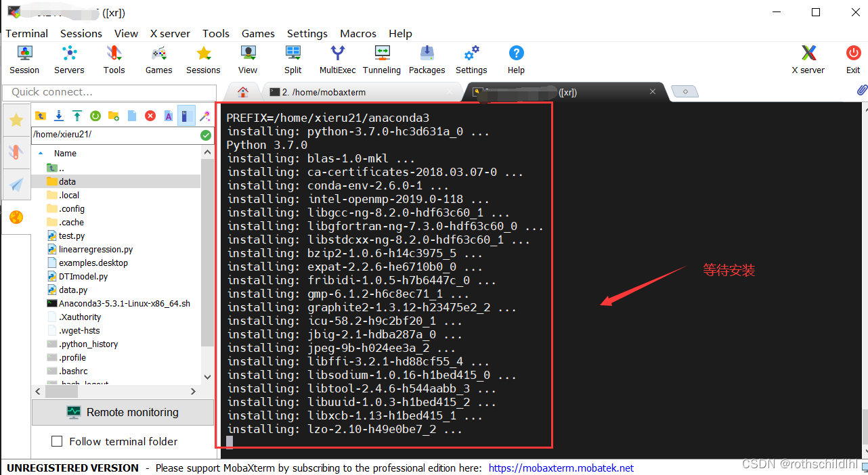Click the Servers toolbar icon

69,60
